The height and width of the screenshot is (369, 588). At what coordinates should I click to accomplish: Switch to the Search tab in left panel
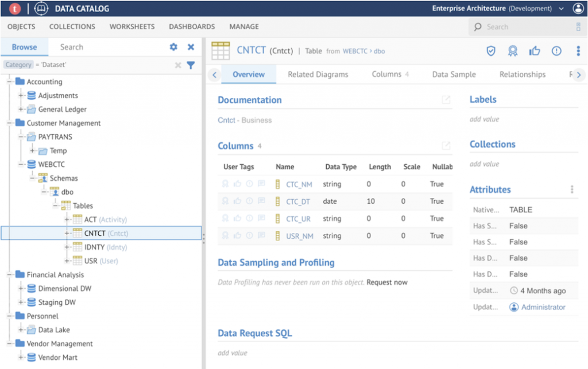pos(72,47)
